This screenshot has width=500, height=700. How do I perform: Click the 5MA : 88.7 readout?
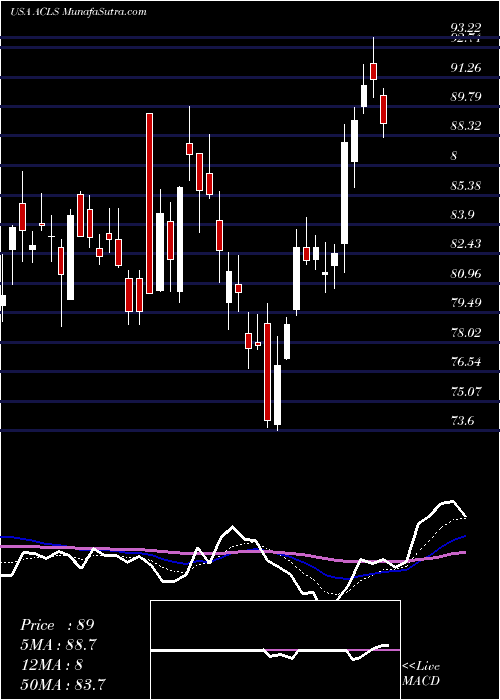point(58,645)
